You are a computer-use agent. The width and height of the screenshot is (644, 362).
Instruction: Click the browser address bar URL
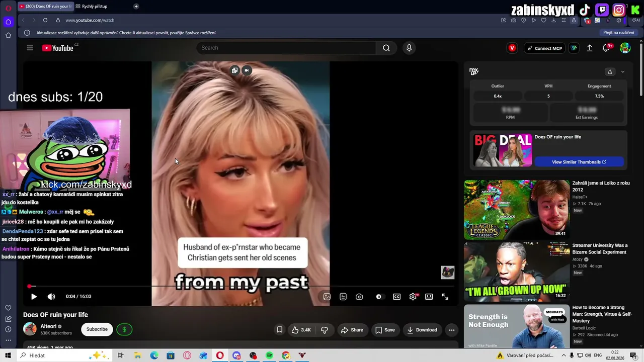tap(90, 20)
